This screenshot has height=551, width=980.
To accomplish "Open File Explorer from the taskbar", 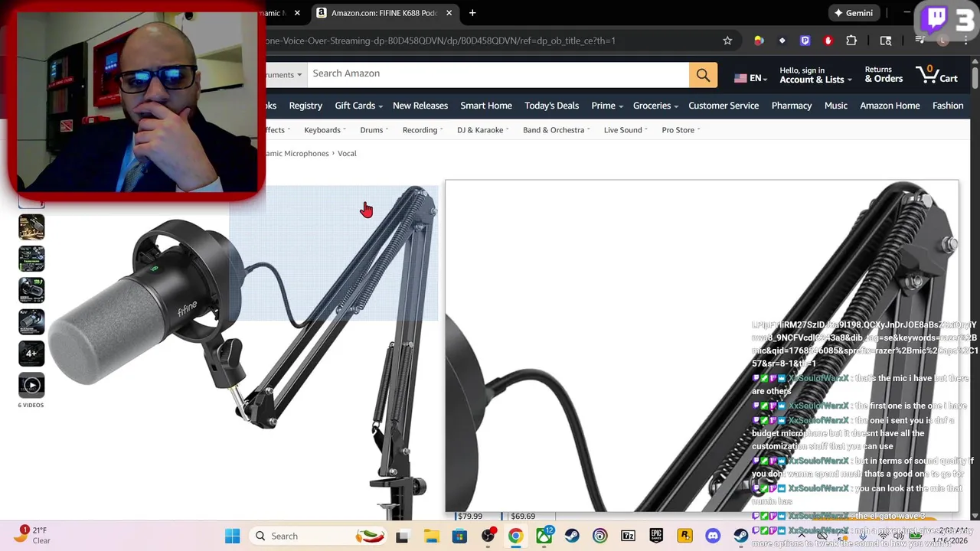I will [x=431, y=536].
